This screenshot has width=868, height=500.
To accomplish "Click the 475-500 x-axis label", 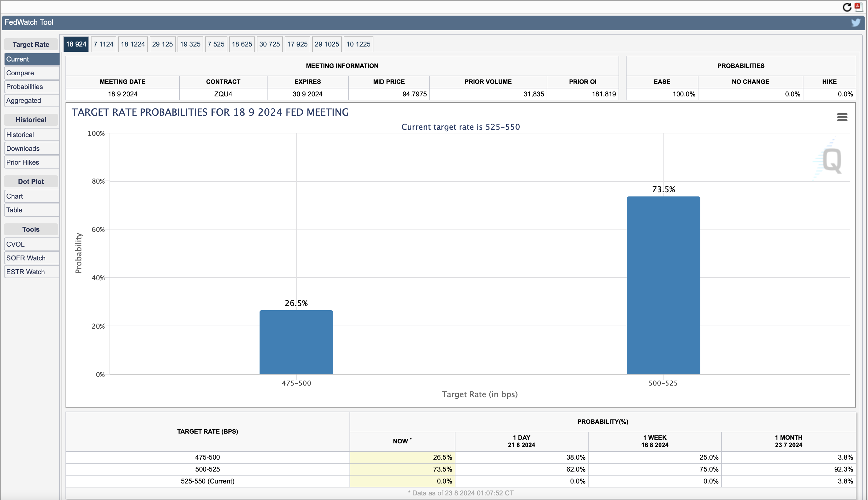I will (297, 383).
